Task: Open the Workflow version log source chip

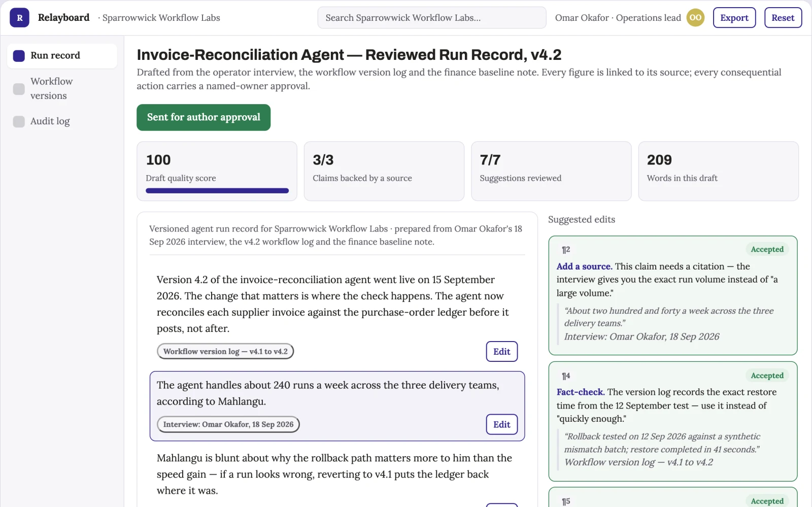Action: pyautogui.click(x=225, y=351)
